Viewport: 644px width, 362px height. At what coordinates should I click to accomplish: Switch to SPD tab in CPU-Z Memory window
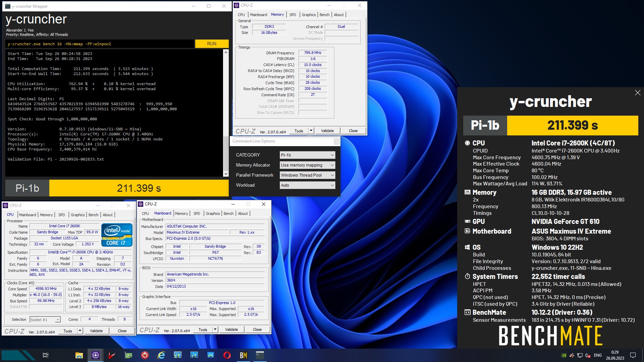click(292, 15)
